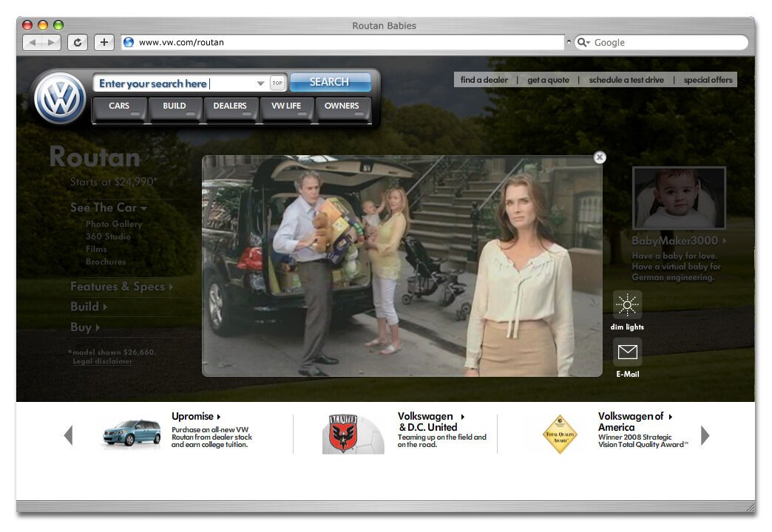Click 'find a dealer' link

(484, 80)
